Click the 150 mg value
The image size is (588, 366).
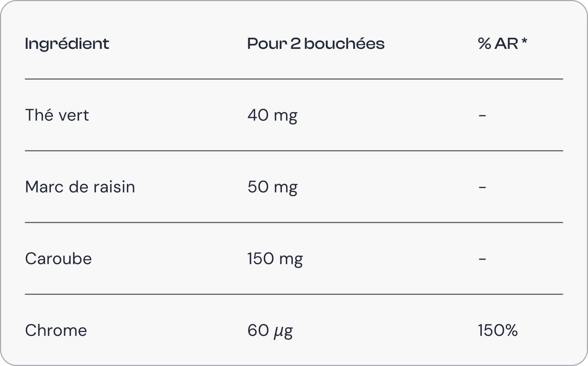click(x=275, y=259)
